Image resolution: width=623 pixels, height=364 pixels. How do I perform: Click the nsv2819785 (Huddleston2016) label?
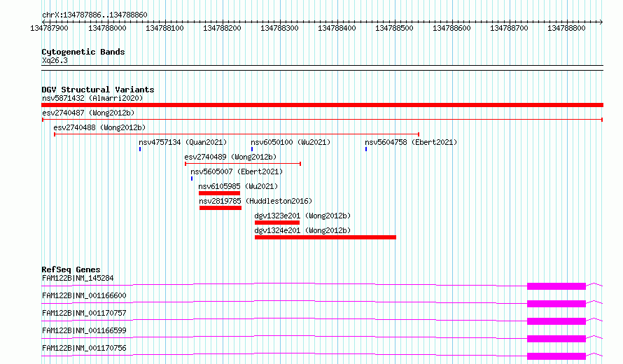point(255,201)
